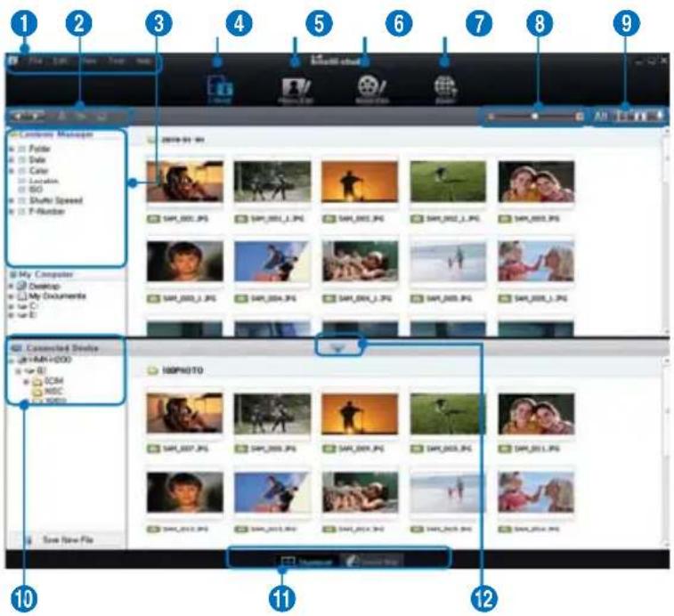Viewport: 674px width, 616px height.
Task: Click the MISC folder icon
Action: point(37,391)
